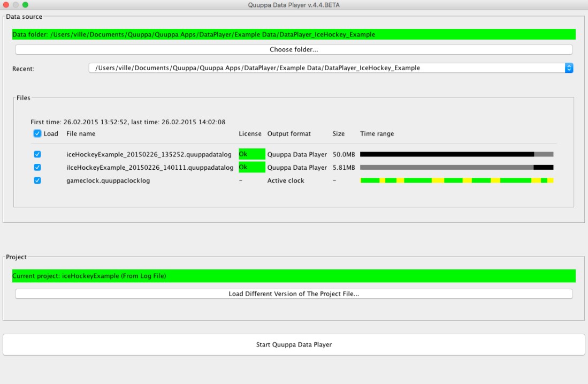The width and height of the screenshot is (588, 384).
Task: Click the green zoom window button
Action: (x=25, y=5)
